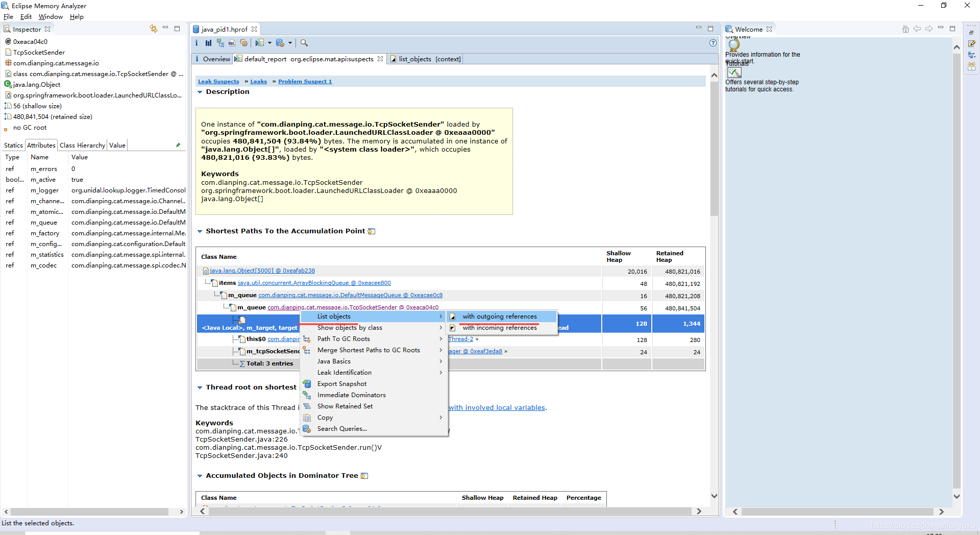Expand Path To GC Roots submenu
980x535 pixels.
tap(374, 339)
